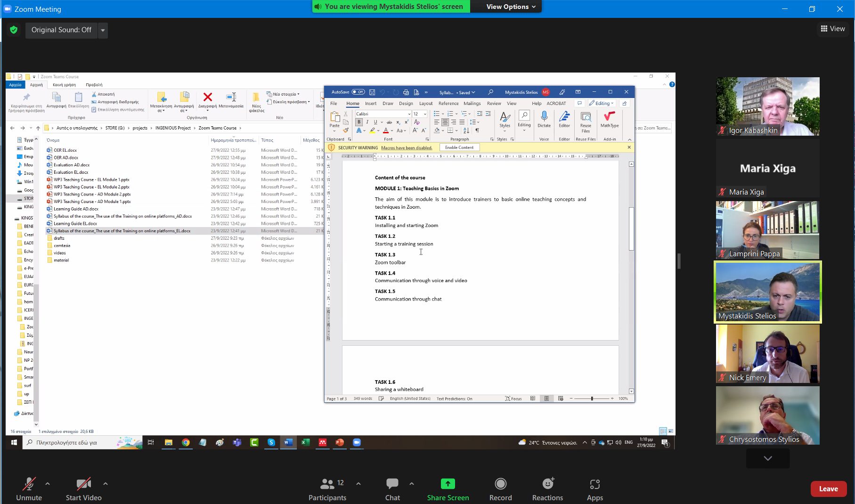Screen dimensions: 855x504
Task: Open Review tab in Word
Action: [x=494, y=104]
